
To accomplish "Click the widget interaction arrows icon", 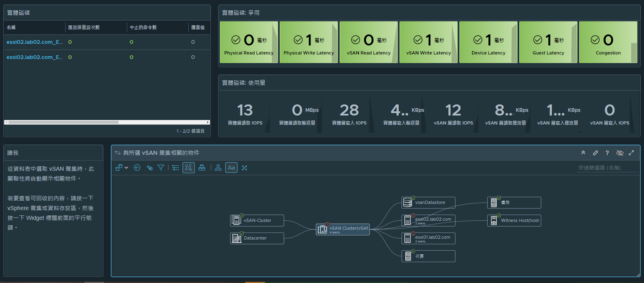I will point(118,153).
